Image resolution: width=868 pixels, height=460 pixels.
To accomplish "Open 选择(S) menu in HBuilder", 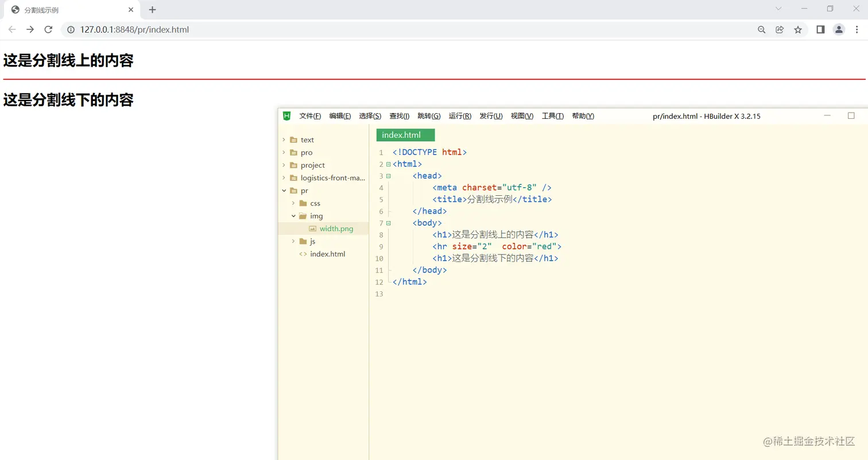I will click(370, 116).
